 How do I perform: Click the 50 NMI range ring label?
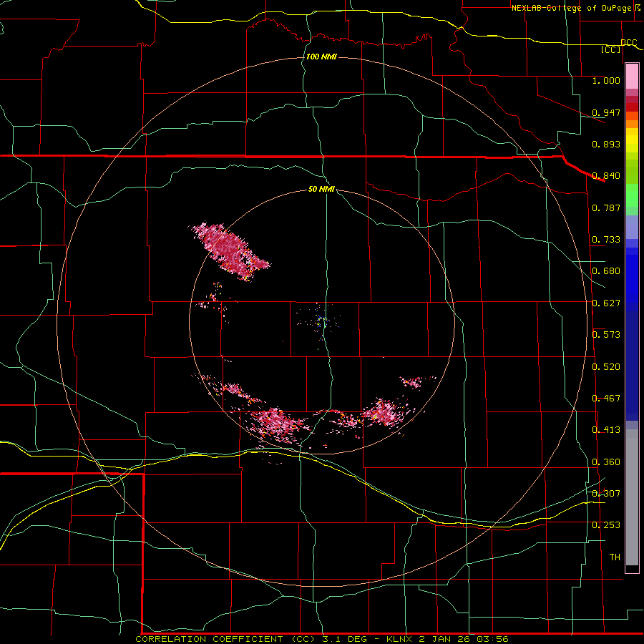[321, 190]
